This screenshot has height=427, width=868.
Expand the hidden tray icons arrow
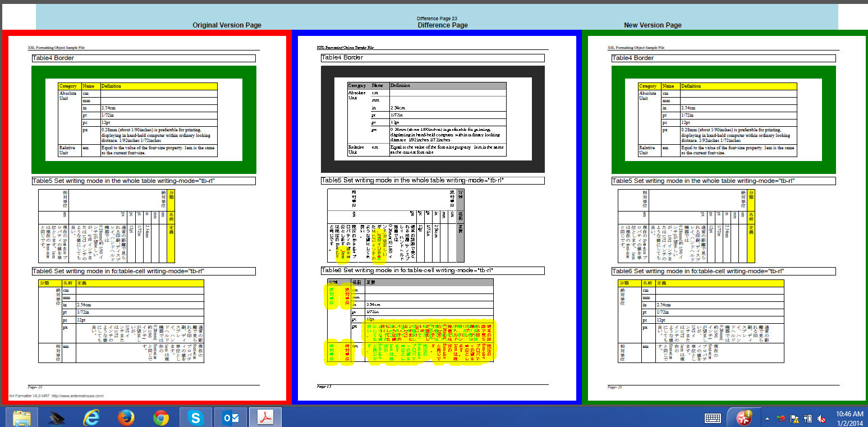pos(767,419)
